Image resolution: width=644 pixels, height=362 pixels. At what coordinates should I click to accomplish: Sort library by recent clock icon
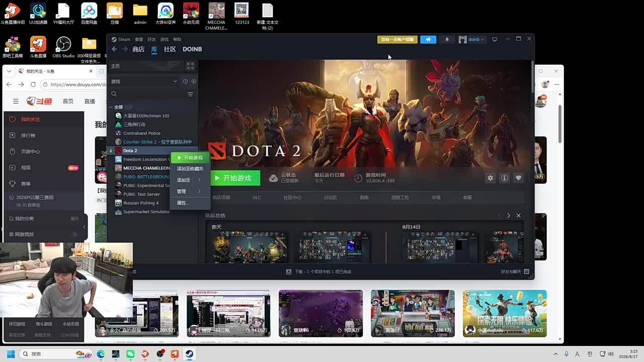click(185, 81)
